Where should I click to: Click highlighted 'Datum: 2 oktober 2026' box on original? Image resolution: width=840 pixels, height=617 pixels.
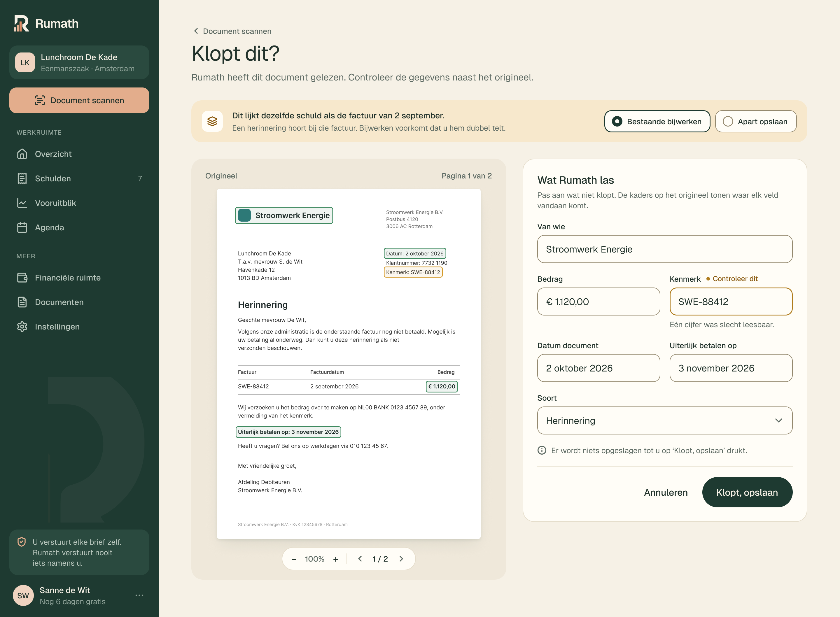click(x=414, y=254)
